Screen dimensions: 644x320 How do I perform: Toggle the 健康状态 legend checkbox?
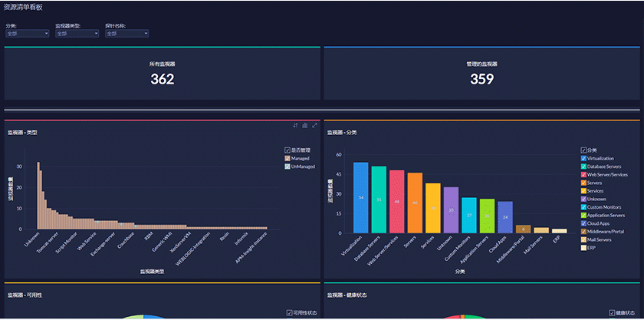point(613,312)
